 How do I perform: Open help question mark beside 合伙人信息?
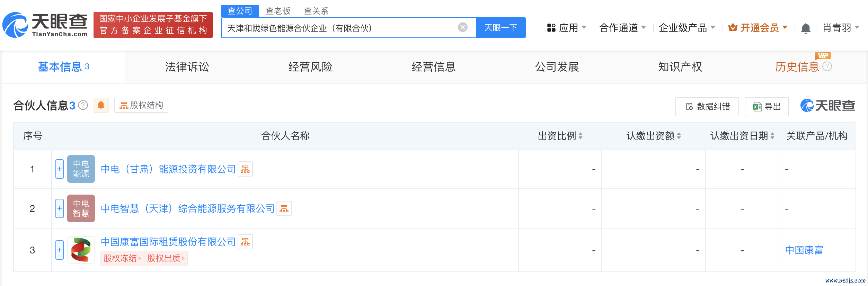point(83,105)
